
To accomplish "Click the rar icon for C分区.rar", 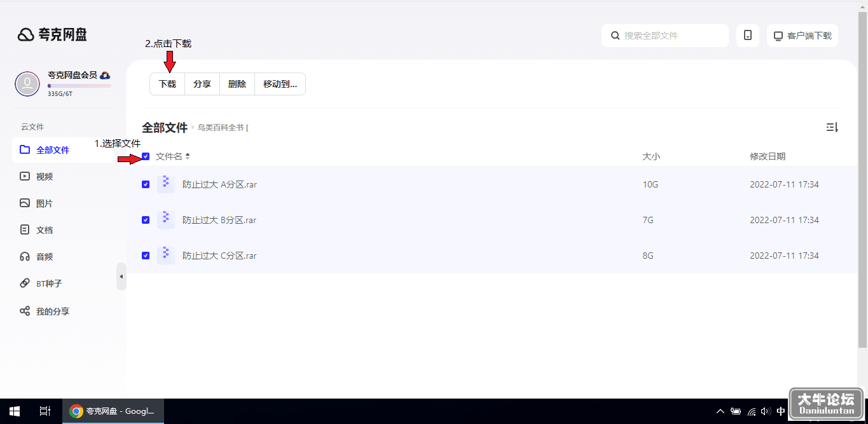I will 165,256.
